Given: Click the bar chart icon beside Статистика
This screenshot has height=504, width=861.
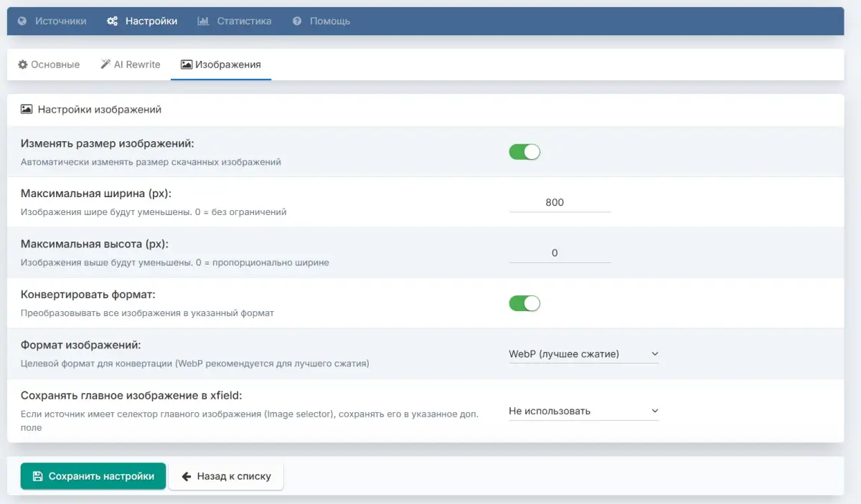Looking at the screenshot, I should tap(203, 22).
